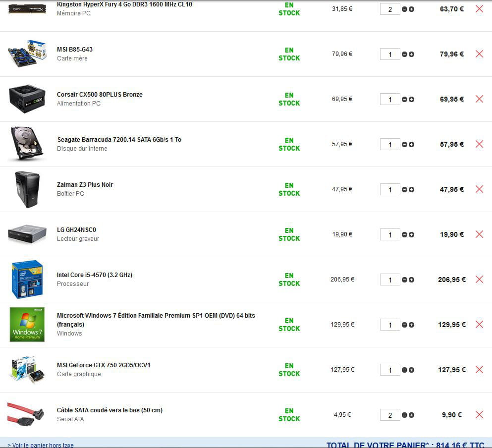Remove Seagate Barracuda from cart
492x448 pixels.
tap(479, 144)
